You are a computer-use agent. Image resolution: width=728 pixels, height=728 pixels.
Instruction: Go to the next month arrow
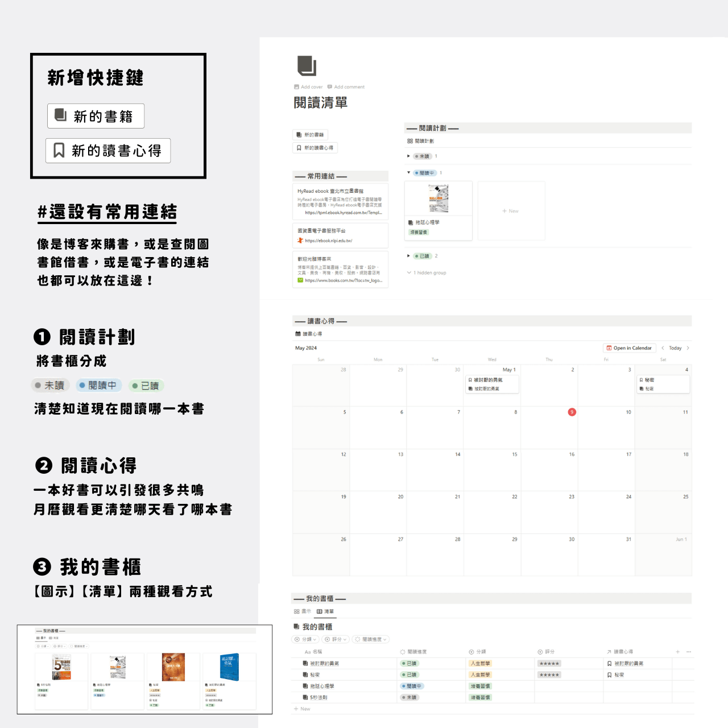coord(688,348)
